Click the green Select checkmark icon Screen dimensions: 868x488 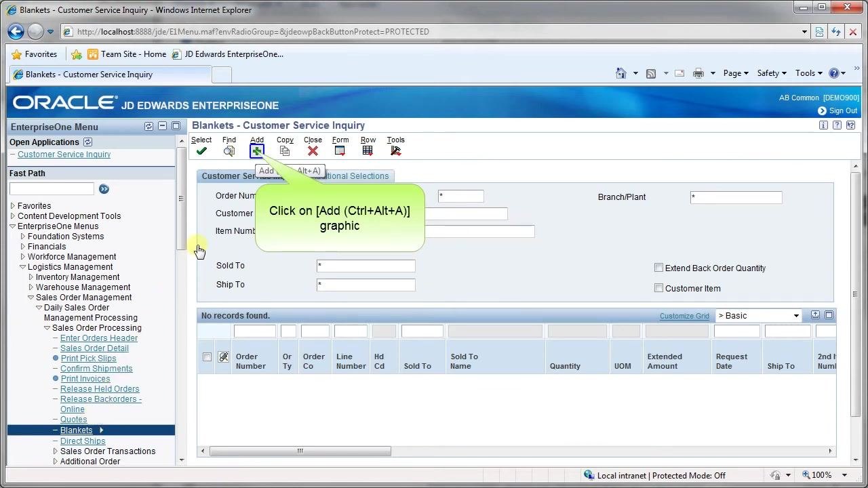(201, 151)
